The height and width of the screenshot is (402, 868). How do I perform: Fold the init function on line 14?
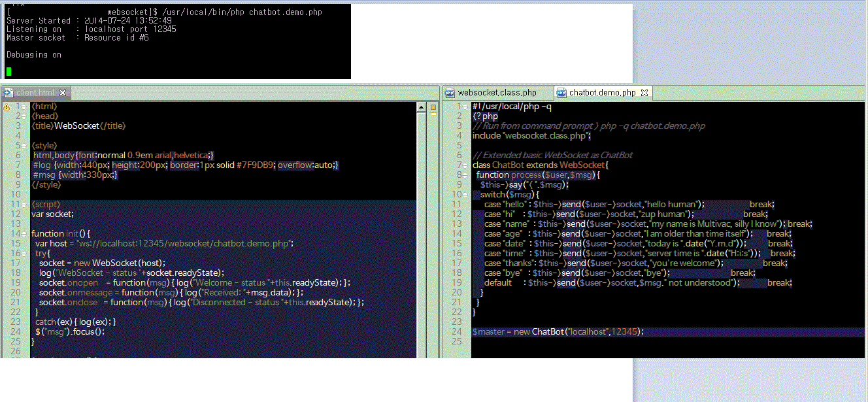point(24,233)
